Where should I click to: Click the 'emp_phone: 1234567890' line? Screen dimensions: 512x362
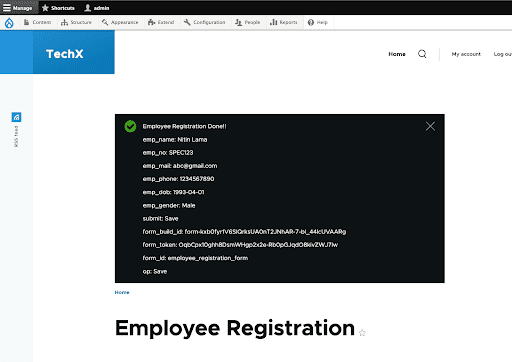click(178, 179)
